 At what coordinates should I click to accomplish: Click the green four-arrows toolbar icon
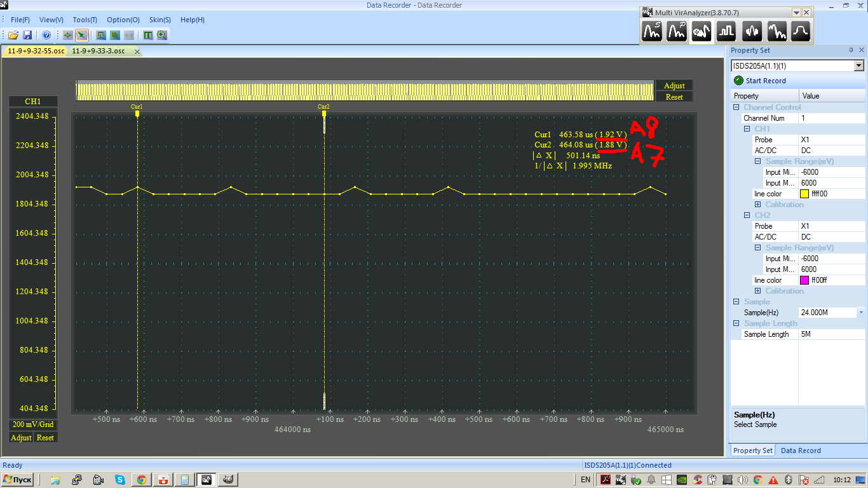(68, 35)
